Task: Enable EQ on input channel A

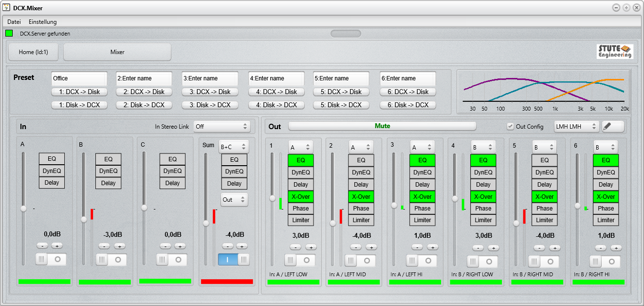Action: 52,158
